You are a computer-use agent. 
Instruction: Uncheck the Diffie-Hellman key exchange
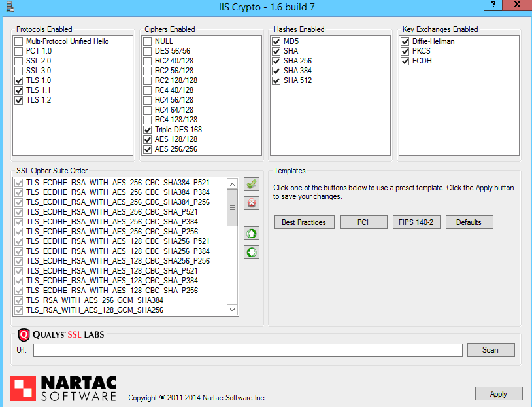pos(405,41)
